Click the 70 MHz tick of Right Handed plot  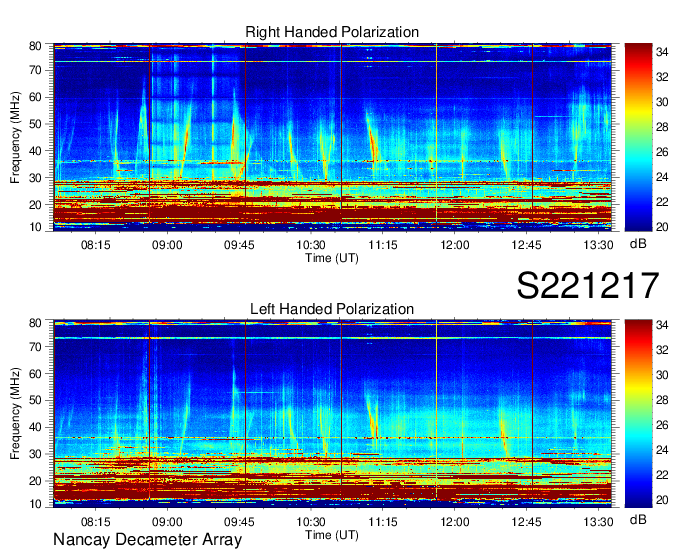coord(35,70)
